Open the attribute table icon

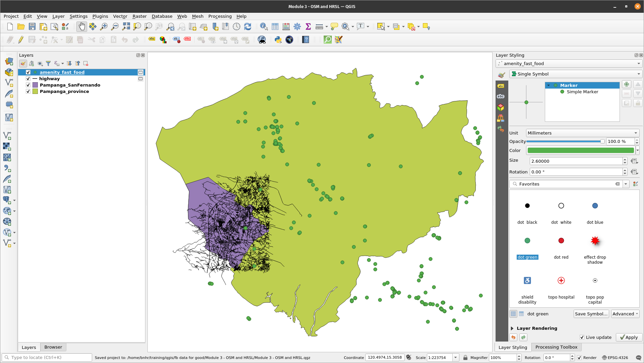(275, 27)
